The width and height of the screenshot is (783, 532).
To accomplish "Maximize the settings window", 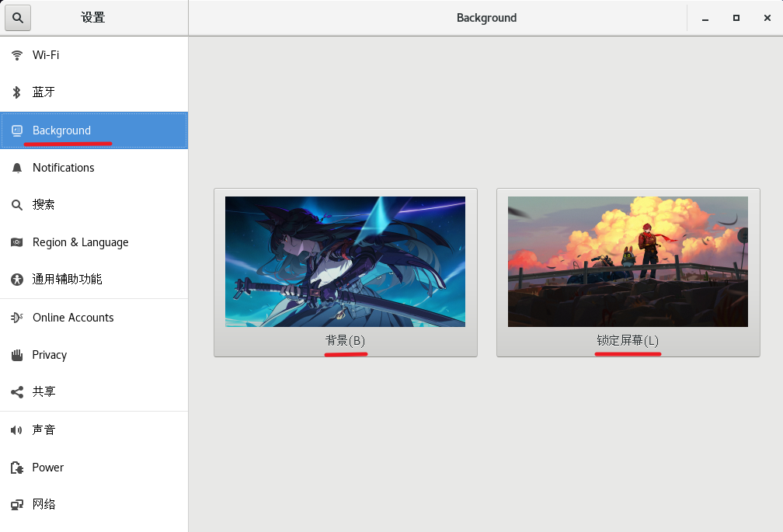I will (x=736, y=18).
